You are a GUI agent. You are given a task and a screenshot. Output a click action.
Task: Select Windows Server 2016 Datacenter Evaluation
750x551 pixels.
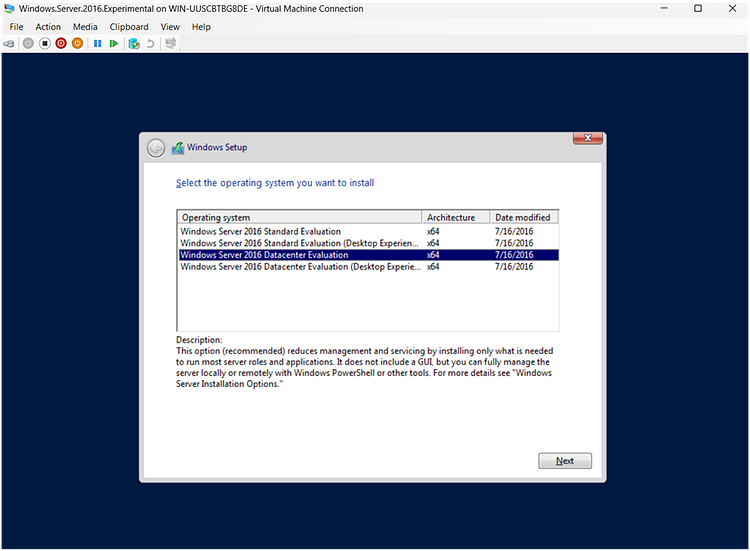(369, 255)
